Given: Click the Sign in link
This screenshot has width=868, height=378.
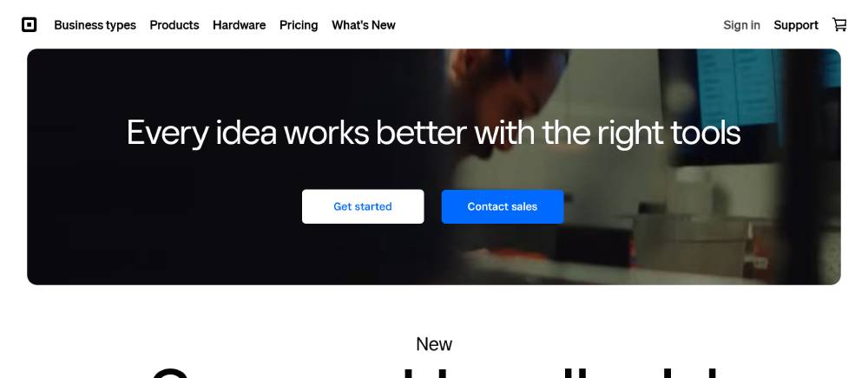Looking at the screenshot, I should pyautogui.click(x=741, y=25).
